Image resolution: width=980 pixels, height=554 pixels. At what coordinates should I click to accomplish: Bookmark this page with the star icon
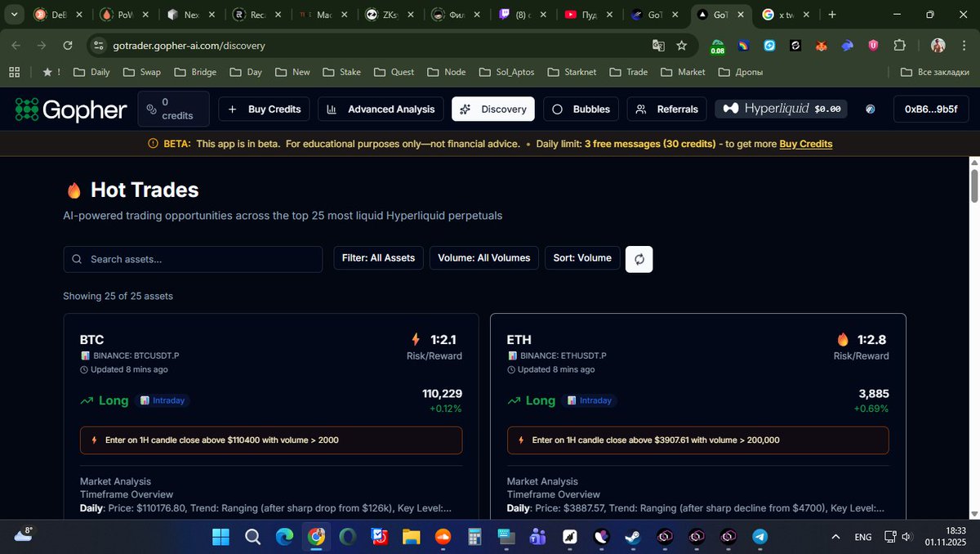682,46
